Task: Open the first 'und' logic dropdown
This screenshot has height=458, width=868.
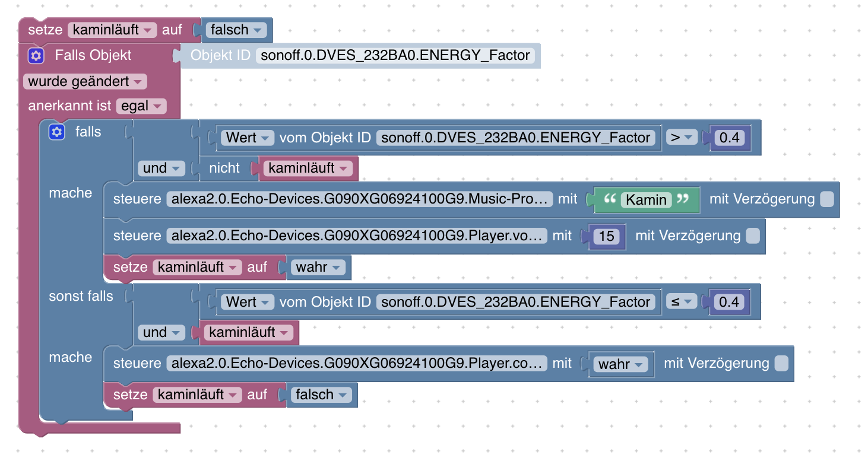Action: [161, 168]
